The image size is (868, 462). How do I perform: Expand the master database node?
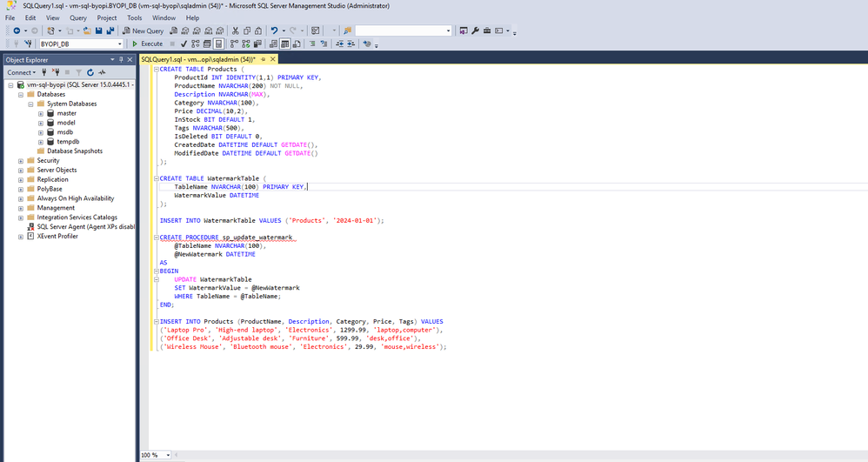(x=40, y=113)
